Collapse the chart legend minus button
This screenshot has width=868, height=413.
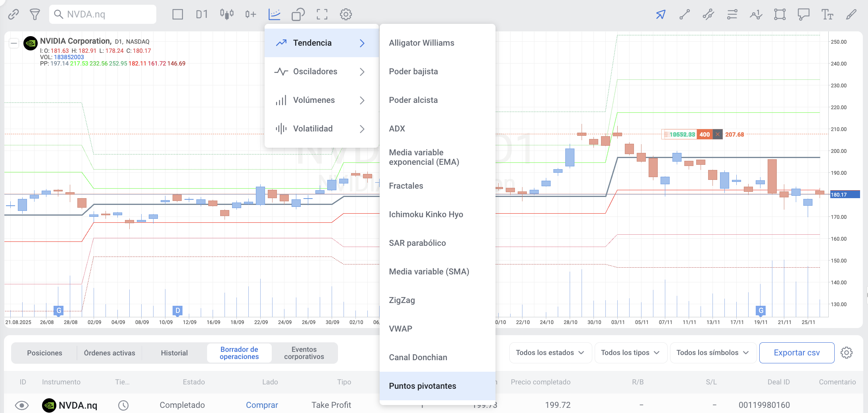point(14,43)
